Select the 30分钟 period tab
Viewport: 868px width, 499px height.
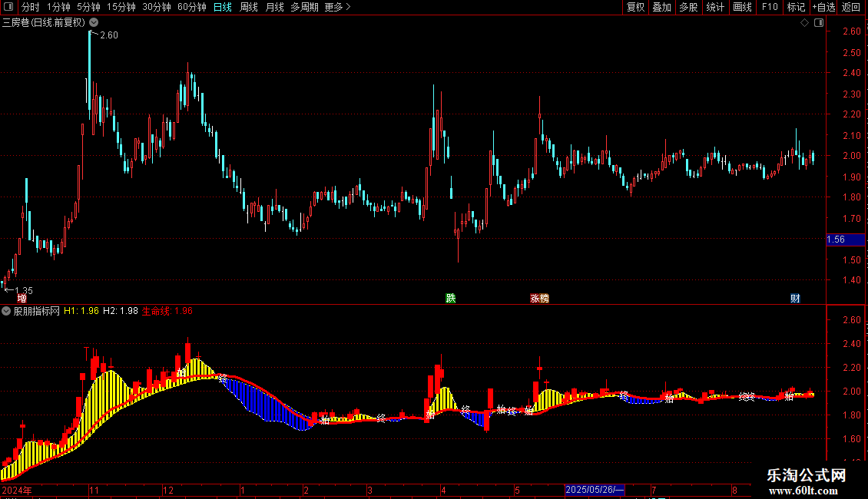156,7
